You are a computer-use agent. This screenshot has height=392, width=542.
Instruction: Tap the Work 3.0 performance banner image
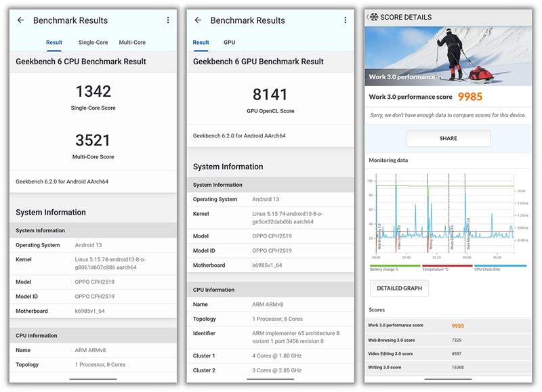tap(449, 56)
